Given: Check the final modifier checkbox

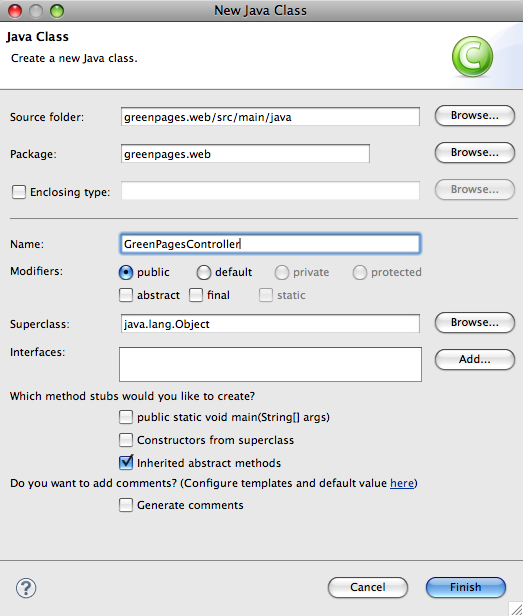Looking at the screenshot, I should coord(196,295).
